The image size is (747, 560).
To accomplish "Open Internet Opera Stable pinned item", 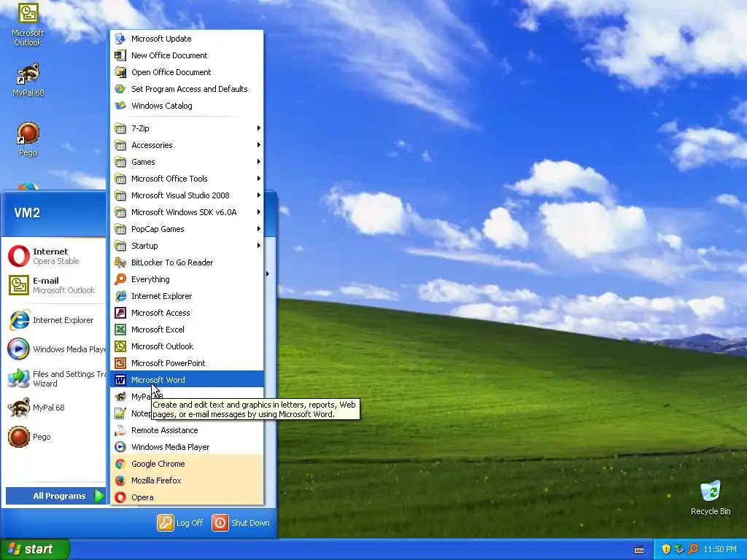I will click(54, 256).
